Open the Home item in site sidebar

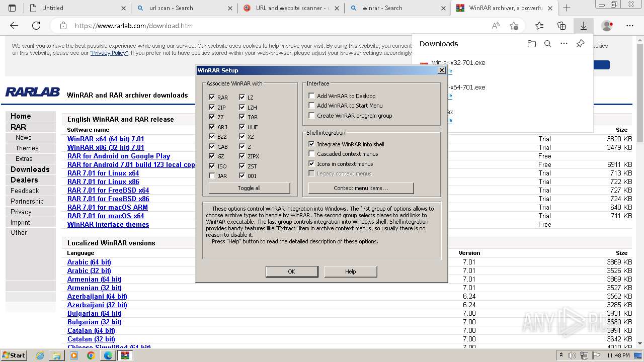click(21, 116)
